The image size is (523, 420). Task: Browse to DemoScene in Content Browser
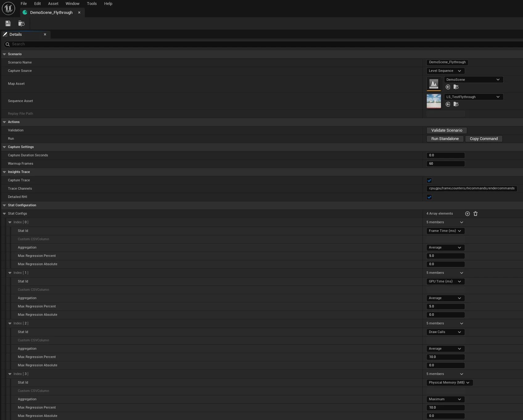pyautogui.click(x=456, y=87)
